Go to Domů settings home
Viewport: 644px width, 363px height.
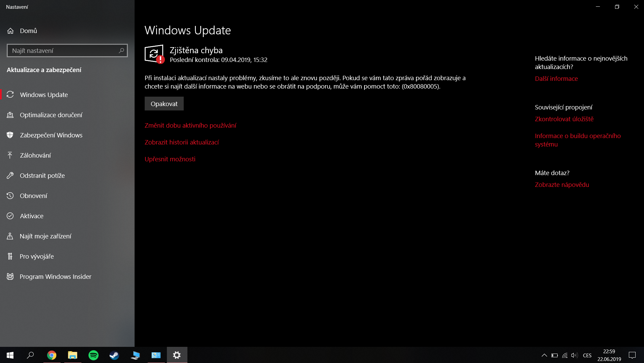pyautogui.click(x=67, y=31)
